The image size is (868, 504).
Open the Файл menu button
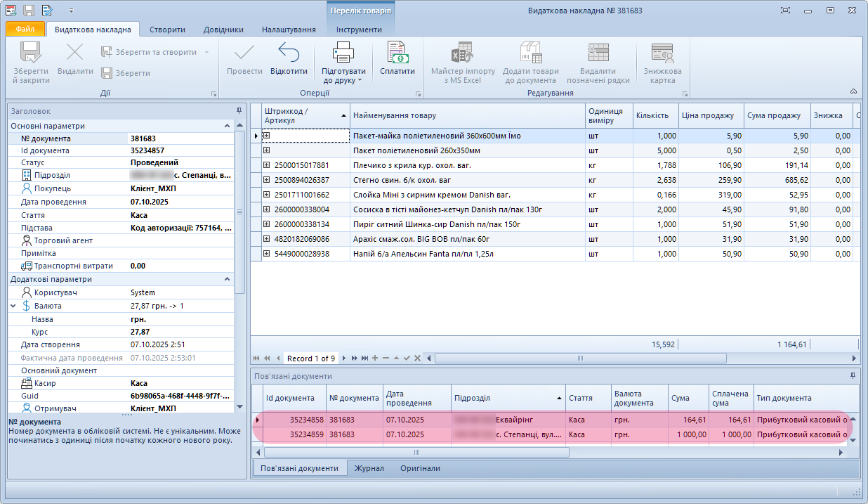tap(25, 30)
